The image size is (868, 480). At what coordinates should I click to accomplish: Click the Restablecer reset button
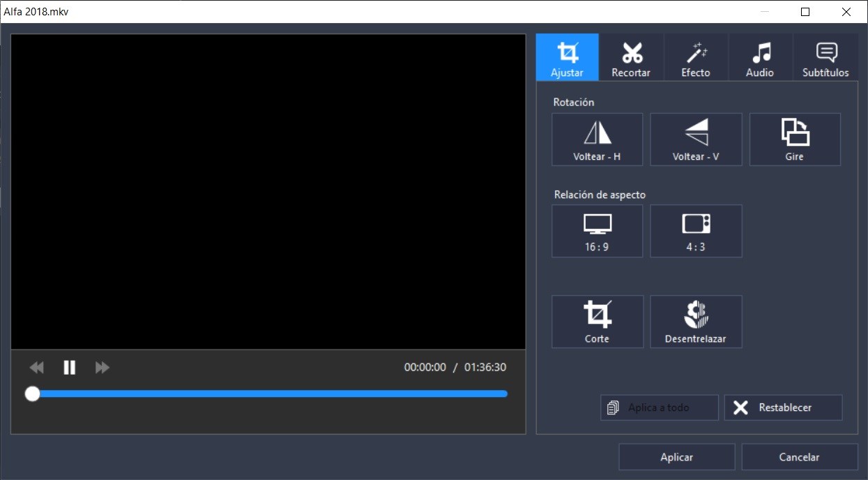click(783, 407)
